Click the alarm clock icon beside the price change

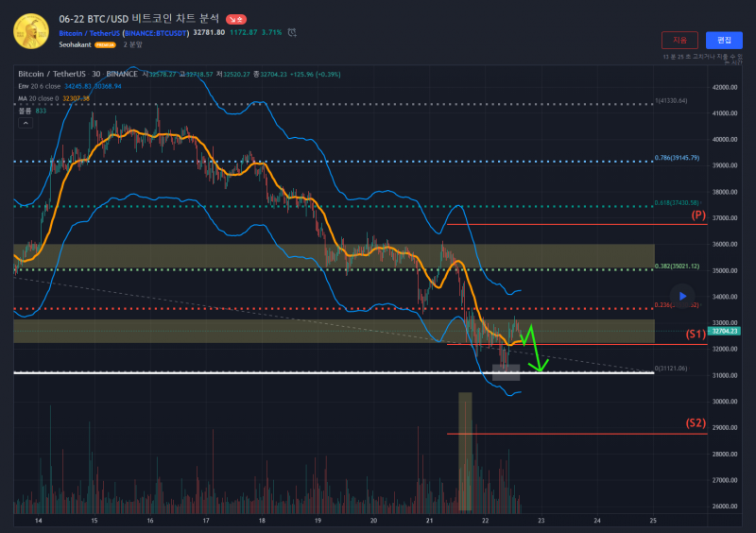point(292,33)
